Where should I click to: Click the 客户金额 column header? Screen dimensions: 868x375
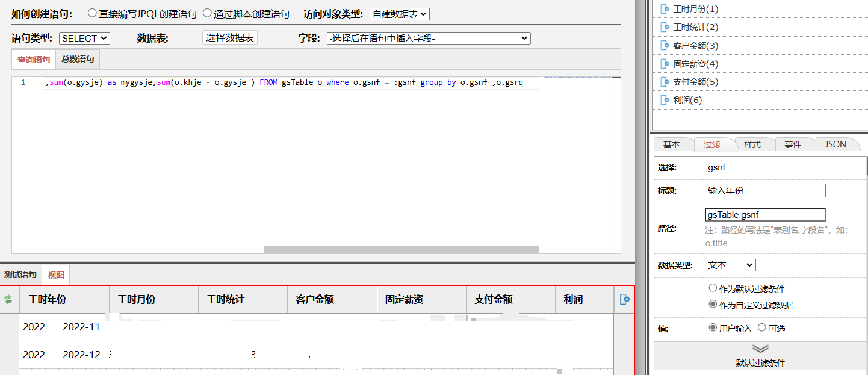point(332,299)
